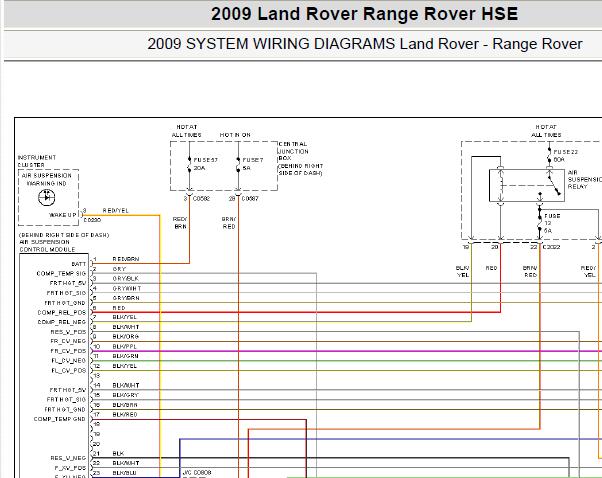Click the 'RED/BRN' label below C0582
This screenshot has height=478, width=602.
(180, 223)
